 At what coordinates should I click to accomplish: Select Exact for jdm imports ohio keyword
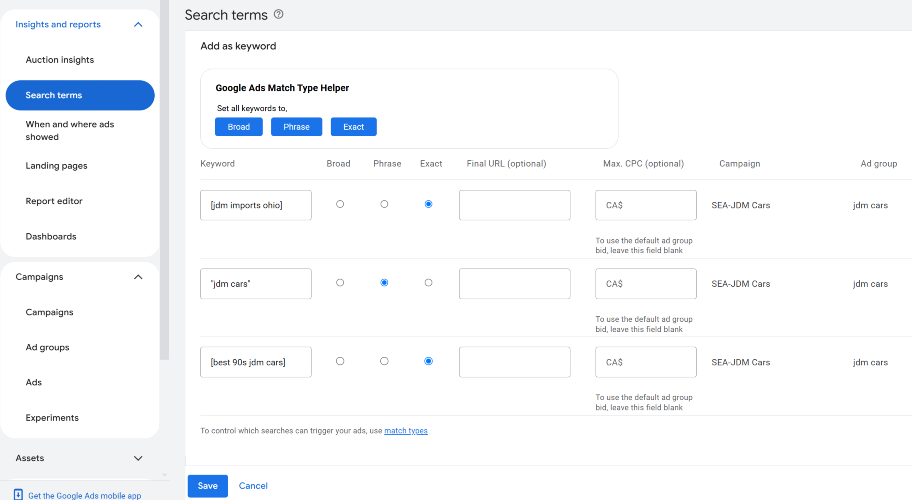coord(429,204)
